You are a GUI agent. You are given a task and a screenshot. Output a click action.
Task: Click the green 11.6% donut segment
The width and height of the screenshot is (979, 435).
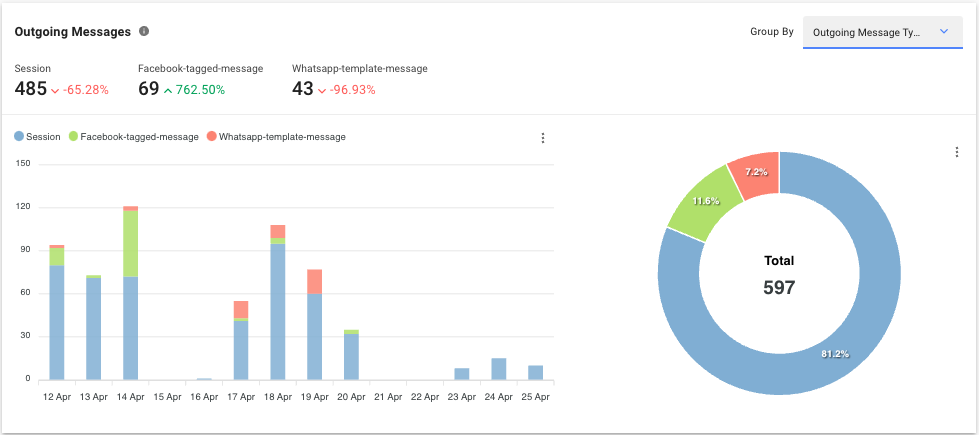pos(704,206)
